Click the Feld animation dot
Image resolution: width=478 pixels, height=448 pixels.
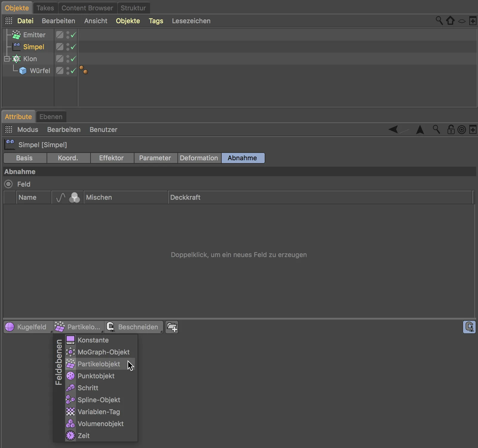8,184
